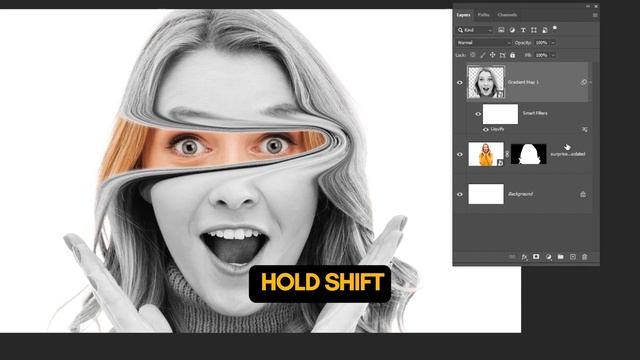Delete layer trash icon
The width and height of the screenshot is (640, 360).
pos(584,257)
